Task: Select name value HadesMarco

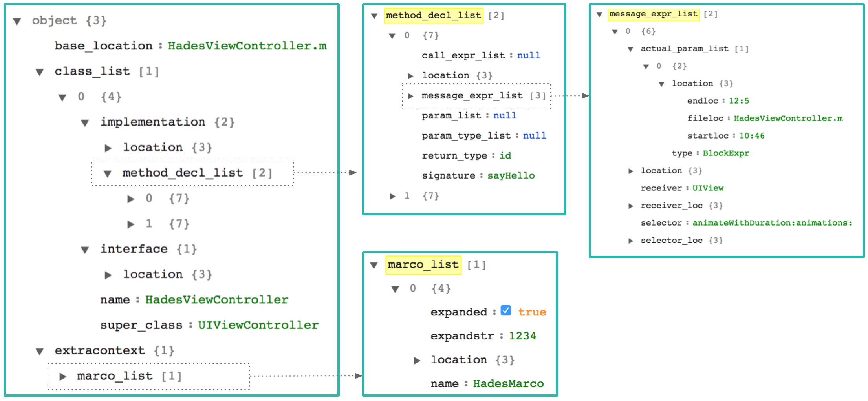Action: [508, 384]
